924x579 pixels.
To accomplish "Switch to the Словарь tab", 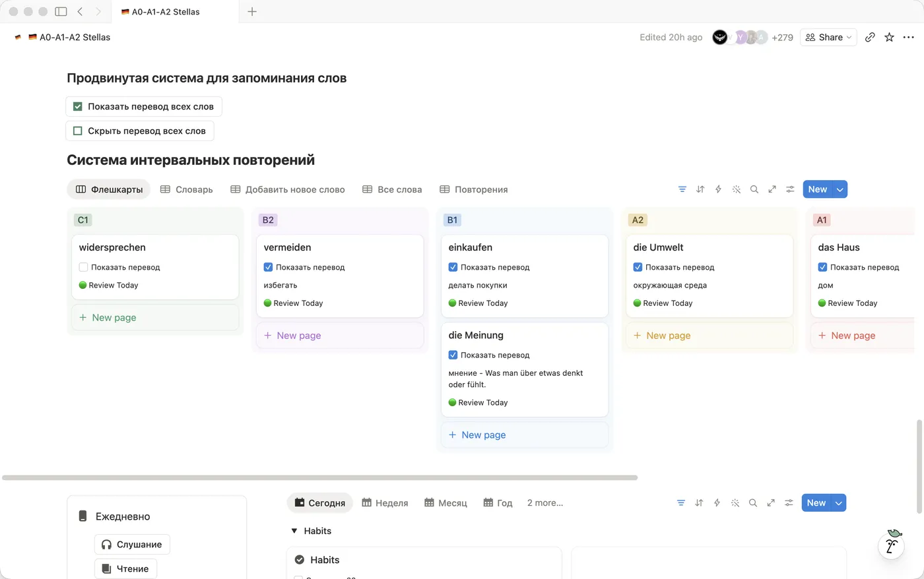I will [x=187, y=189].
